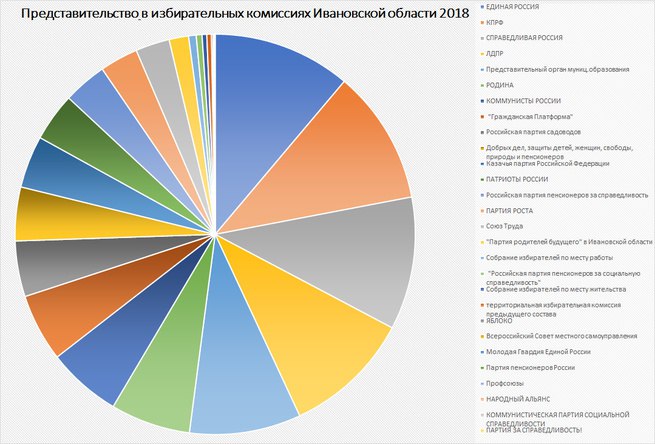Click legend label Российская партия садоводов

pyautogui.click(x=531, y=132)
